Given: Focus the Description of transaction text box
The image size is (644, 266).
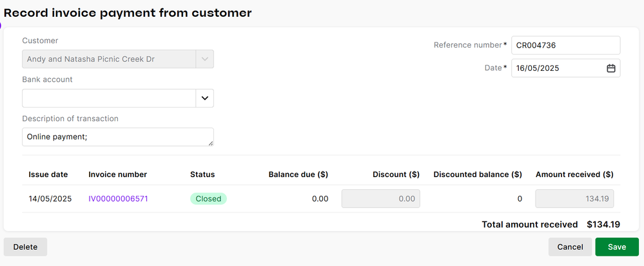Looking at the screenshot, I should pos(117,137).
